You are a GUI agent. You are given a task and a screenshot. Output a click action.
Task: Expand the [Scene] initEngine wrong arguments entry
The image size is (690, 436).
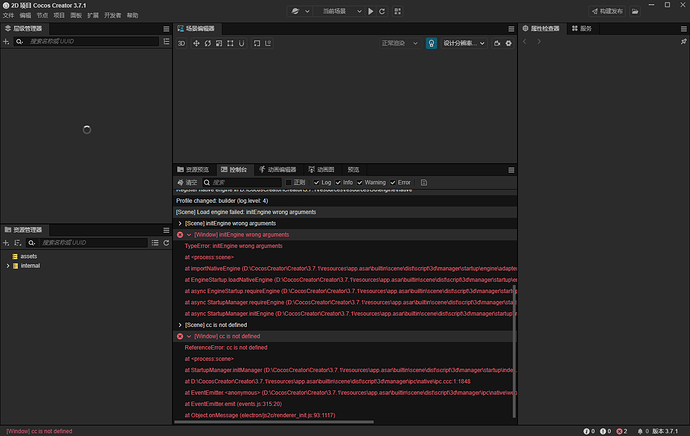tap(180, 223)
